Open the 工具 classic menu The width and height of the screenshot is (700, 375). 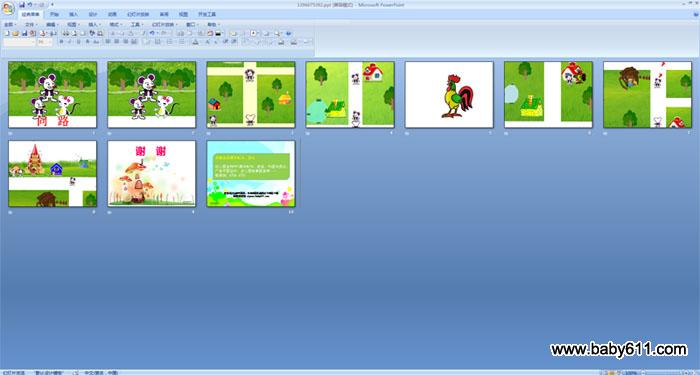point(136,25)
